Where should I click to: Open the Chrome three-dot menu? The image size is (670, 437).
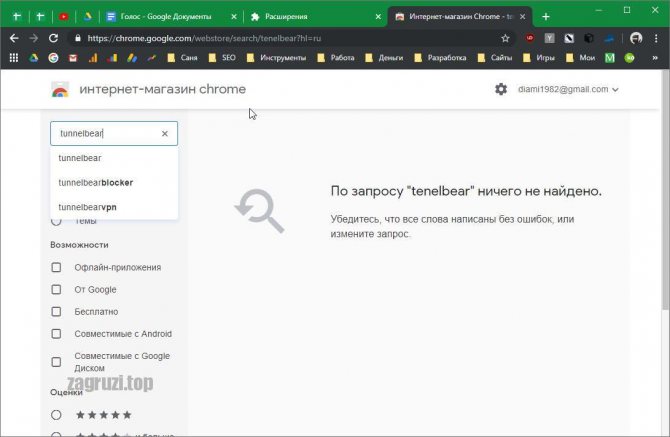point(656,38)
